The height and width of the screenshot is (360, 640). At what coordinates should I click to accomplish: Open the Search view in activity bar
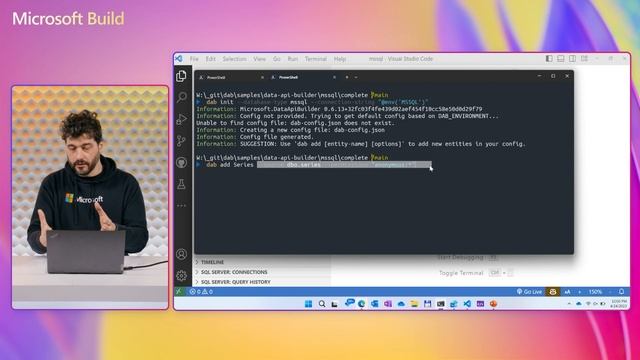[182, 97]
